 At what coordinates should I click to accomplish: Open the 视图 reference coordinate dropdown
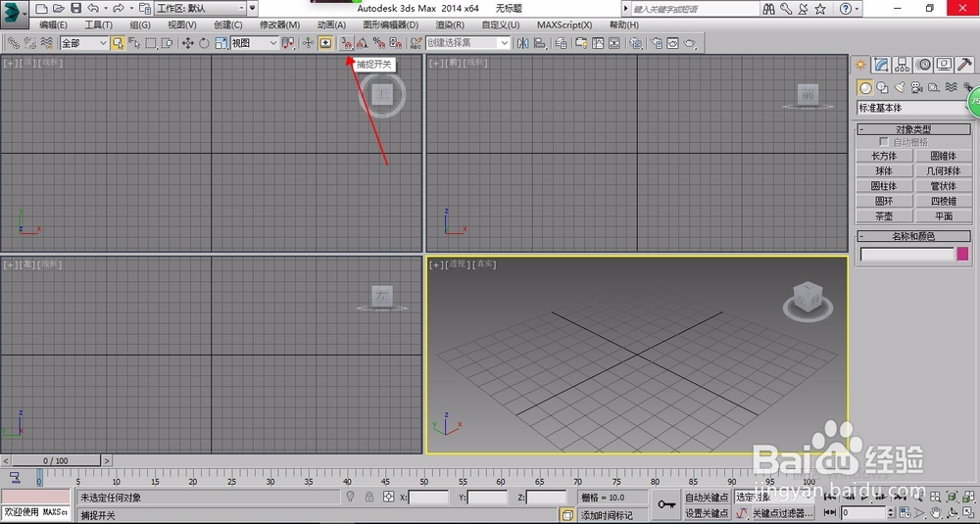tap(254, 42)
